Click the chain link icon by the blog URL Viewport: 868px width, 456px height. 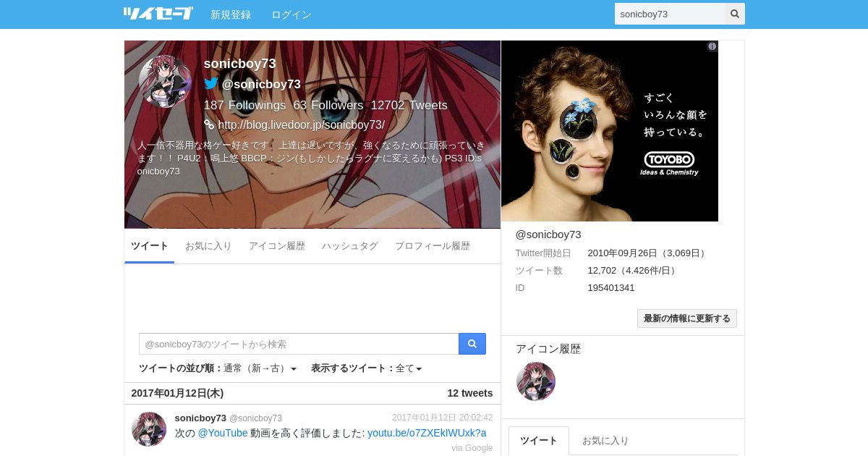click(x=209, y=124)
